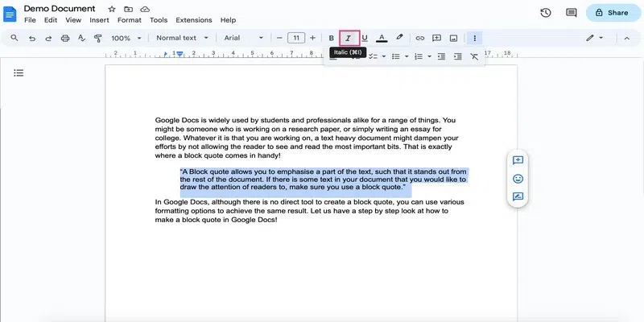Toggle Underline formatting

coord(365,38)
